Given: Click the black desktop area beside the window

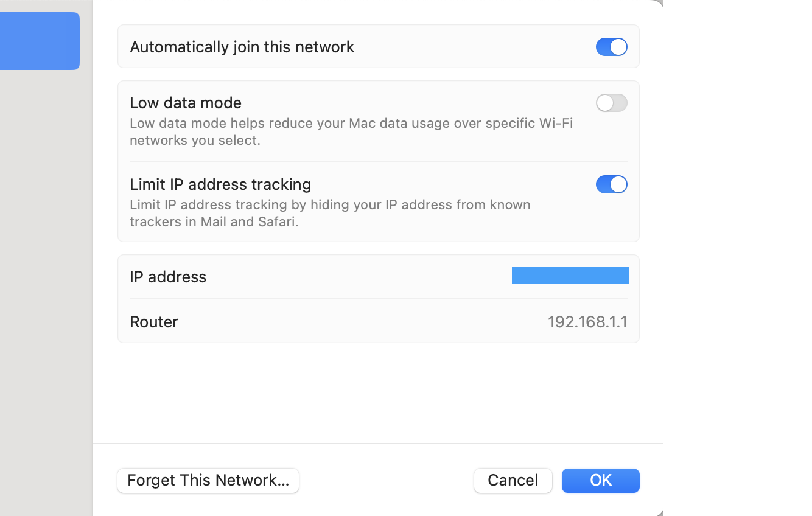Looking at the screenshot, I should point(737,256).
